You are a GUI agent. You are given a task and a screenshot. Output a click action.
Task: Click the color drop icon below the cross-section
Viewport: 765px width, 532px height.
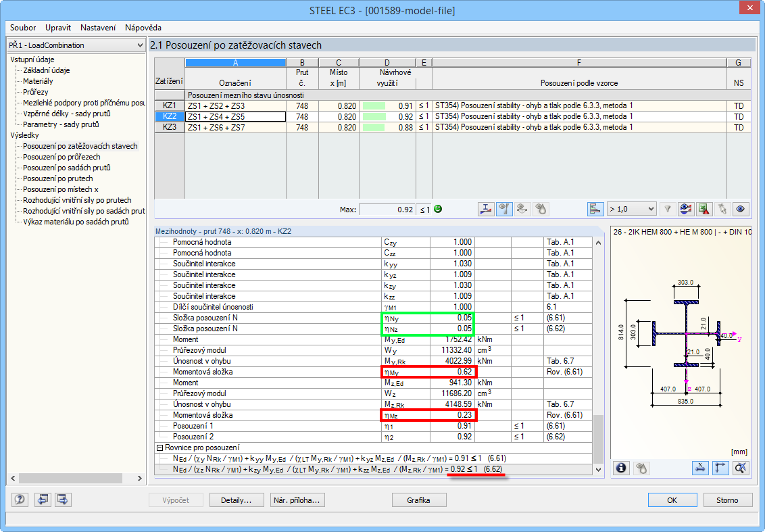point(641,468)
